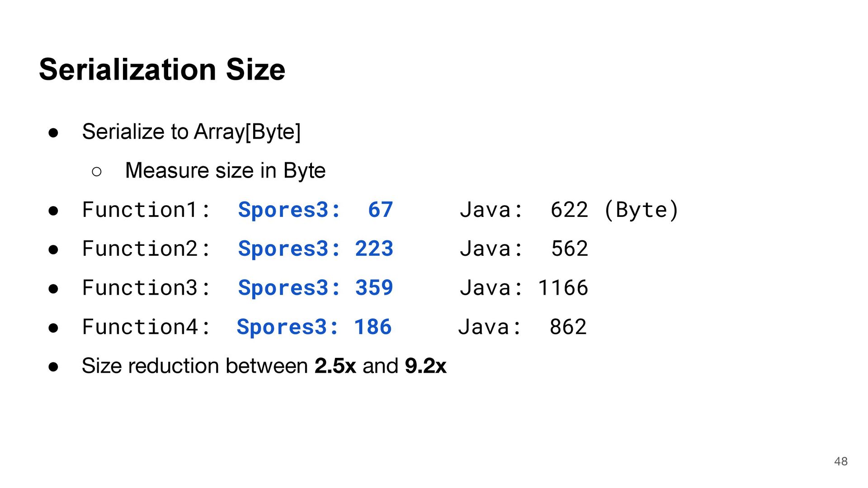Click the "Measure size in Byte" sub-bullet text

point(225,171)
